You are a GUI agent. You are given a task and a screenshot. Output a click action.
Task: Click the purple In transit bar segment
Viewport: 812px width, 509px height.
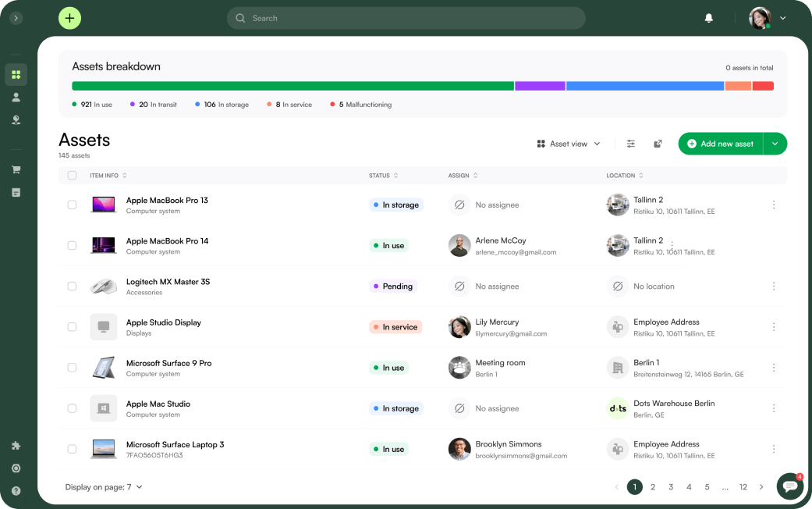click(540, 86)
